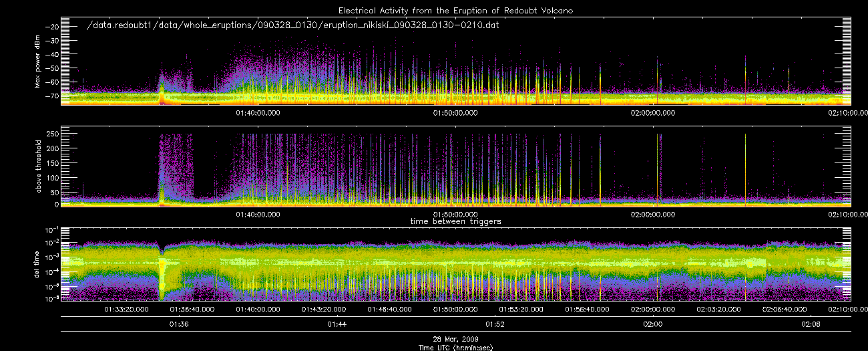Click the 'Max power dBm' axis label
Viewport: 868px width, 351px height.
(x=37, y=63)
